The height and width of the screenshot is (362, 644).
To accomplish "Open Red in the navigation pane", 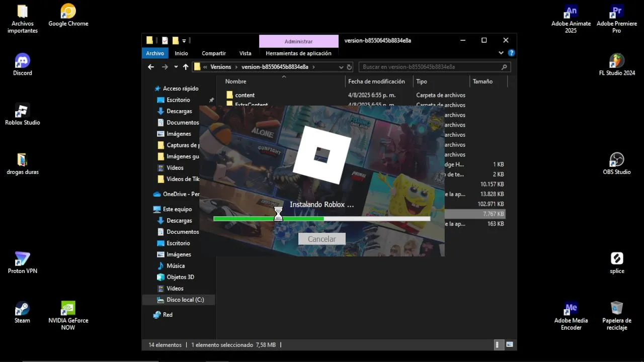I will tap(163, 315).
